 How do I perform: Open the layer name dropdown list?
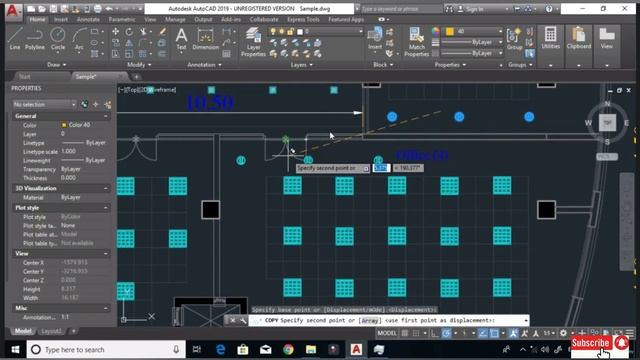pos(315,31)
